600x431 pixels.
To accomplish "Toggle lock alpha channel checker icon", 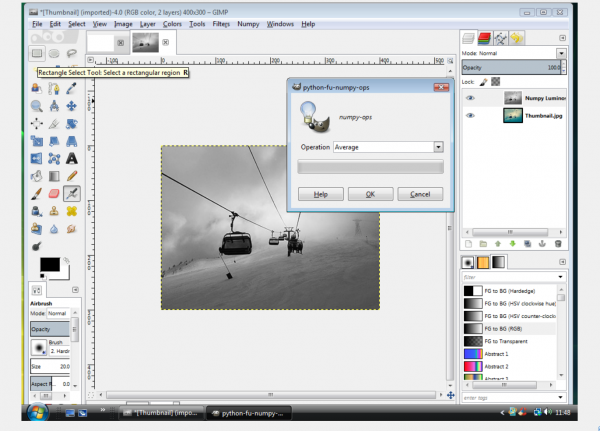I will pos(496,82).
